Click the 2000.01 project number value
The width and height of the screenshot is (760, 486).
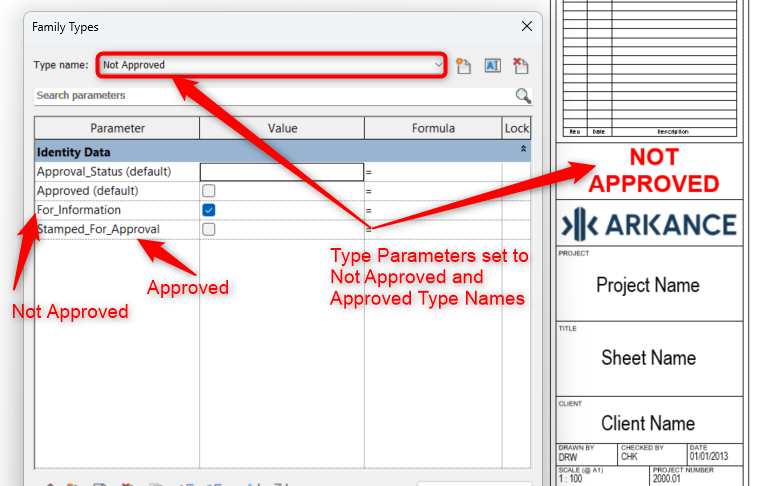pyautogui.click(x=667, y=479)
